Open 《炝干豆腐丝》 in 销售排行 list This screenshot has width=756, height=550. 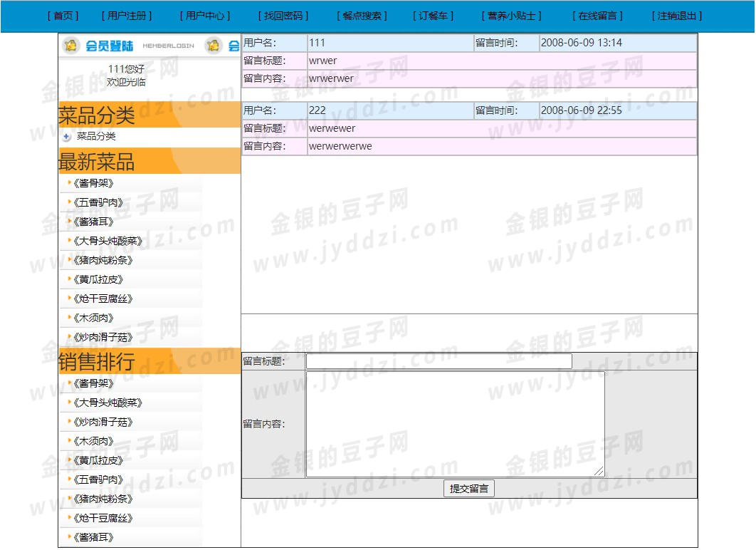coord(103,519)
